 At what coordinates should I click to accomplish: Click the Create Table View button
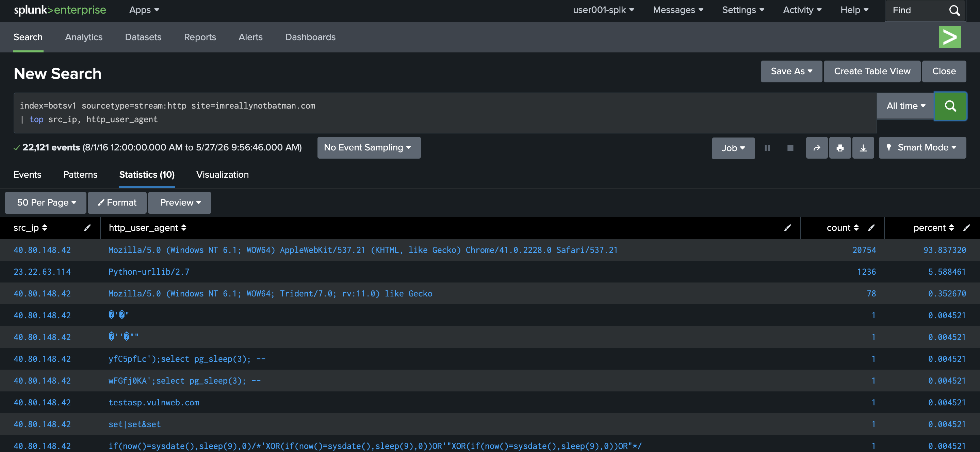[872, 71]
